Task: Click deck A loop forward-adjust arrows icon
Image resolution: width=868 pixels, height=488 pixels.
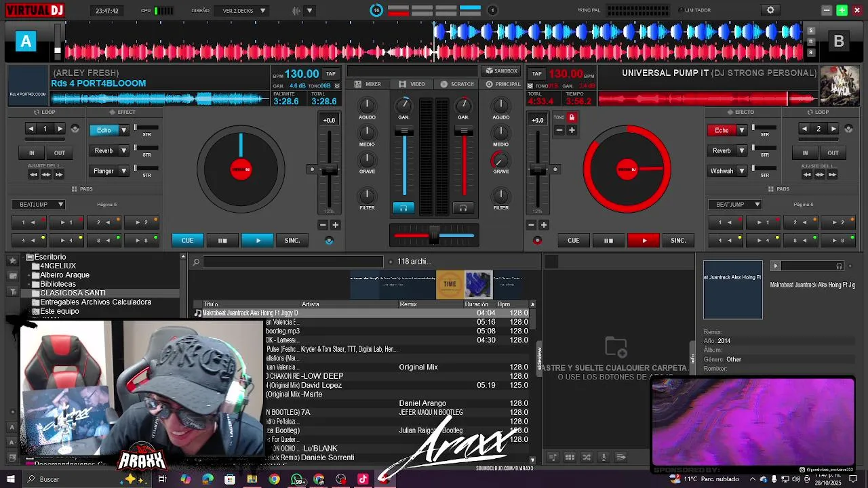Action: pos(59,175)
